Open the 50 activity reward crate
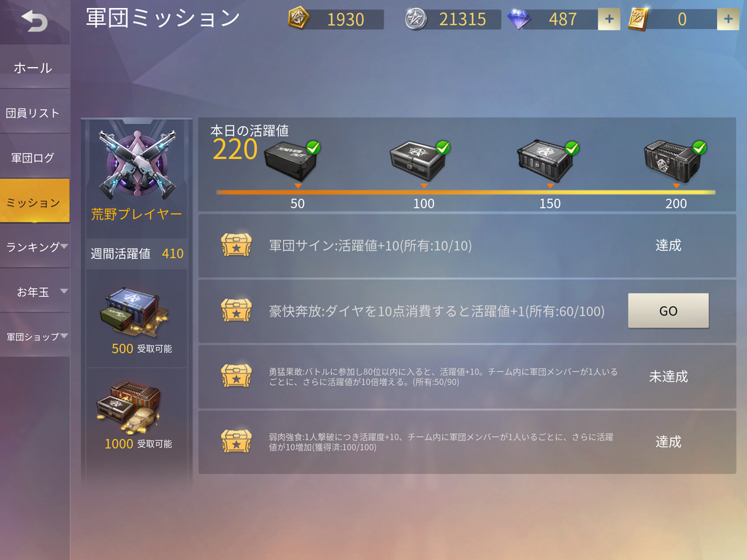Image resolution: width=747 pixels, height=560 pixels. 292,161
